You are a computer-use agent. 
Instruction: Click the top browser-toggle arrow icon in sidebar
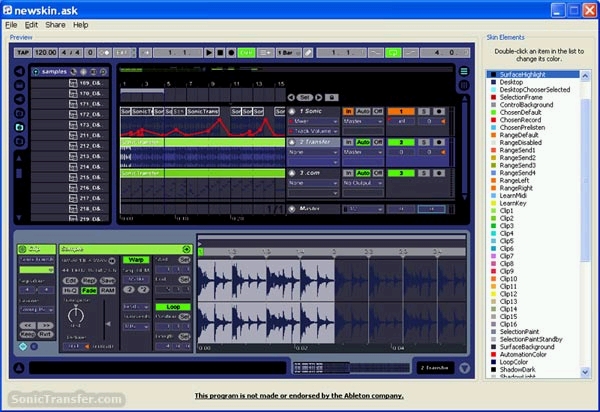click(19, 71)
